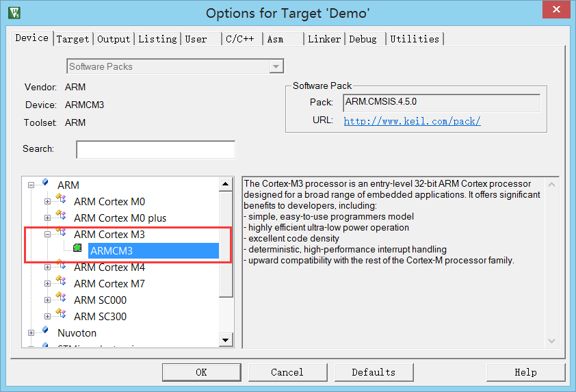Collapse the ARM Cortex M3 node

47,235
